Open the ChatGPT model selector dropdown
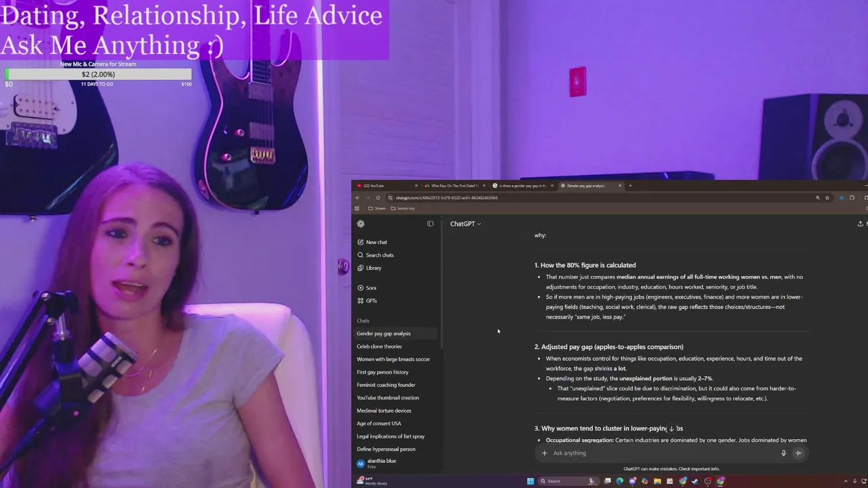 [465, 224]
